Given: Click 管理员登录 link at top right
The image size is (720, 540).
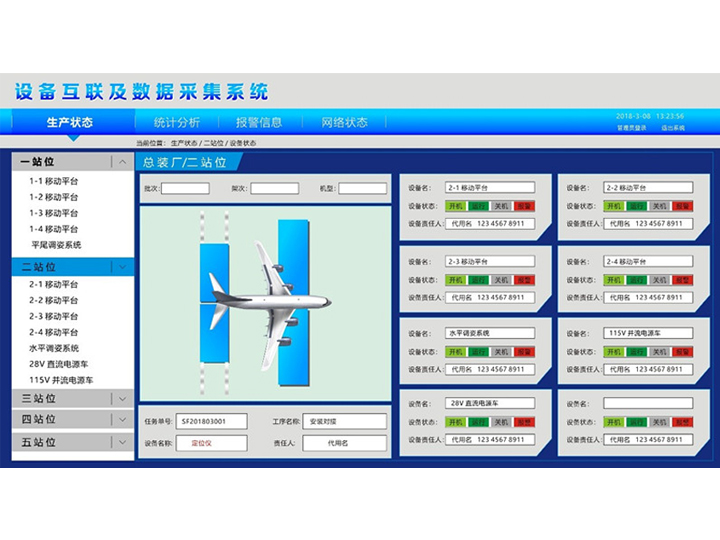Looking at the screenshot, I should click(631, 128).
